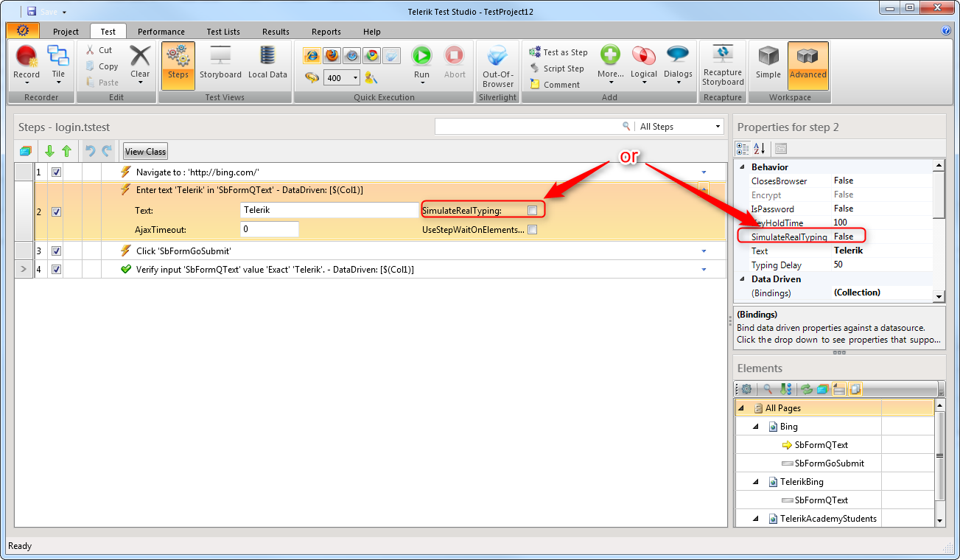Open the Performance tab

(161, 32)
